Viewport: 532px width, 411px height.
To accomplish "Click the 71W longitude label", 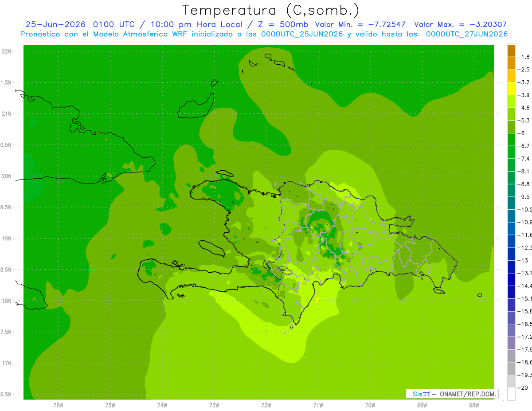I will point(318,405).
